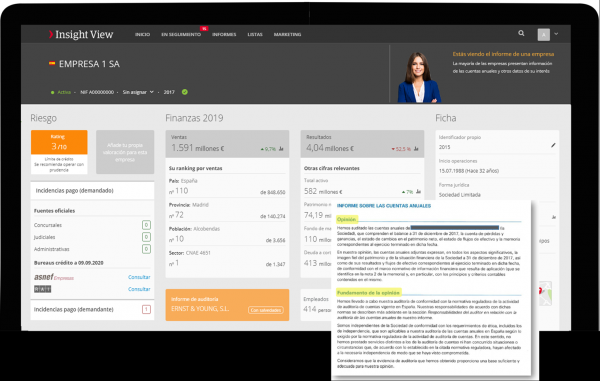
Task: Open the search magnifier icon
Action: tap(521, 33)
